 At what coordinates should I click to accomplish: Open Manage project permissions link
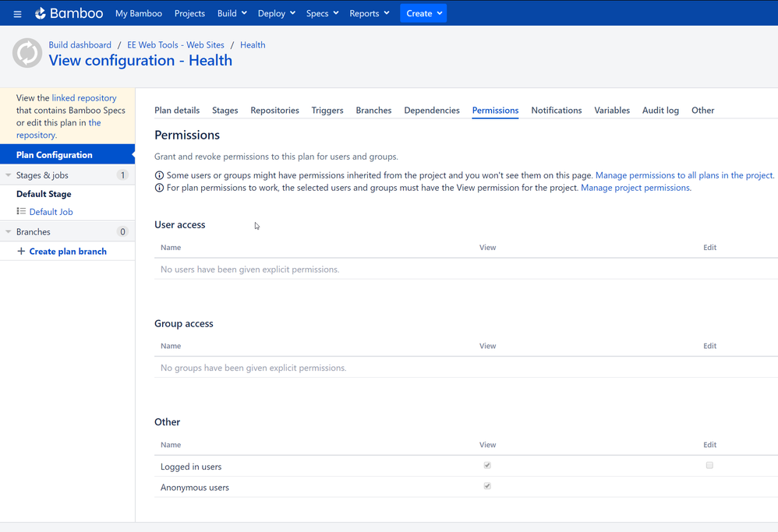point(635,188)
